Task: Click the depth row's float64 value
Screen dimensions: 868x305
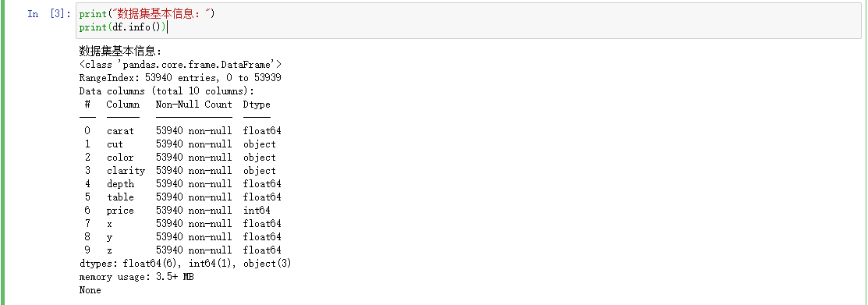Action: coord(262,184)
